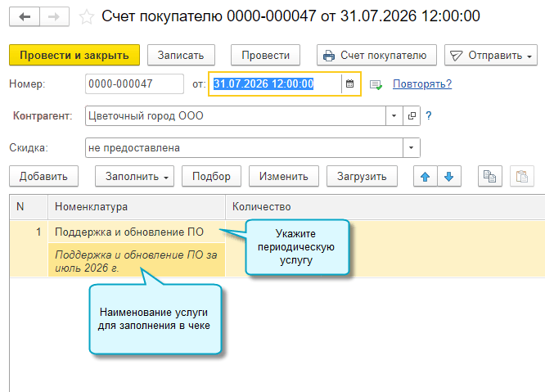Expand the Контрагент dropdown list
Image resolution: width=545 pixels, height=392 pixels.
pos(394,115)
